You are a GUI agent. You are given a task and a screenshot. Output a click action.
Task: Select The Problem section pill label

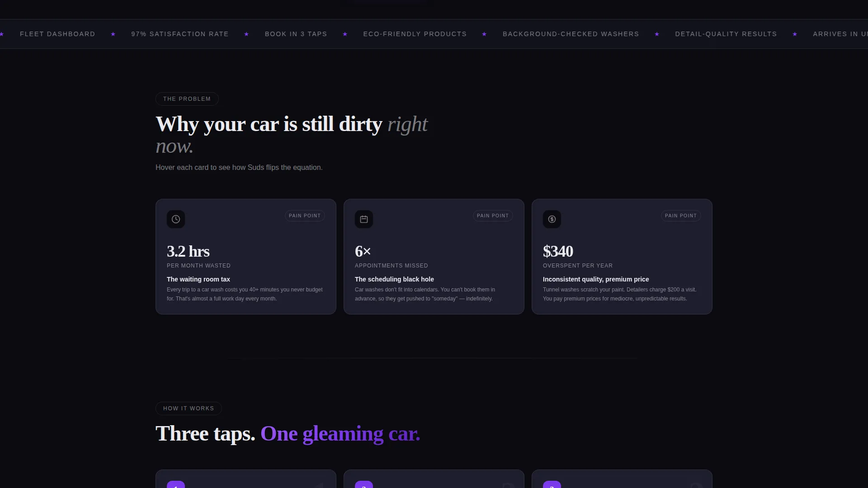tap(187, 99)
